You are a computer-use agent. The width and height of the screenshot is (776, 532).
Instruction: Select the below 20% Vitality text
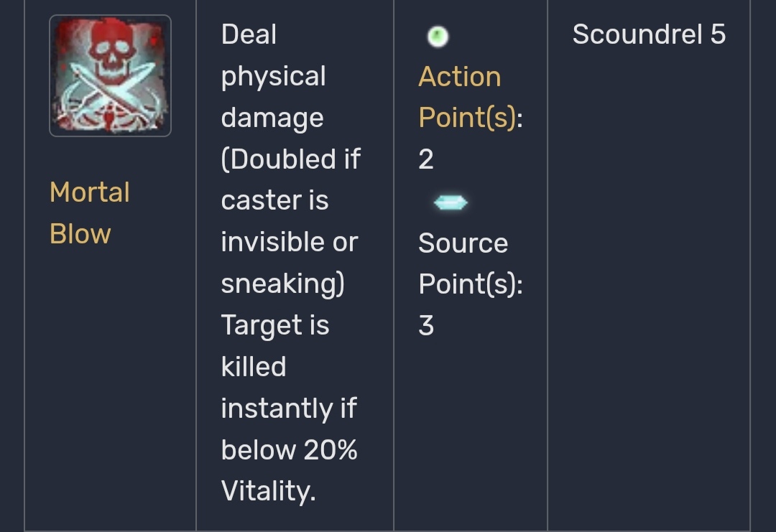tap(290, 471)
